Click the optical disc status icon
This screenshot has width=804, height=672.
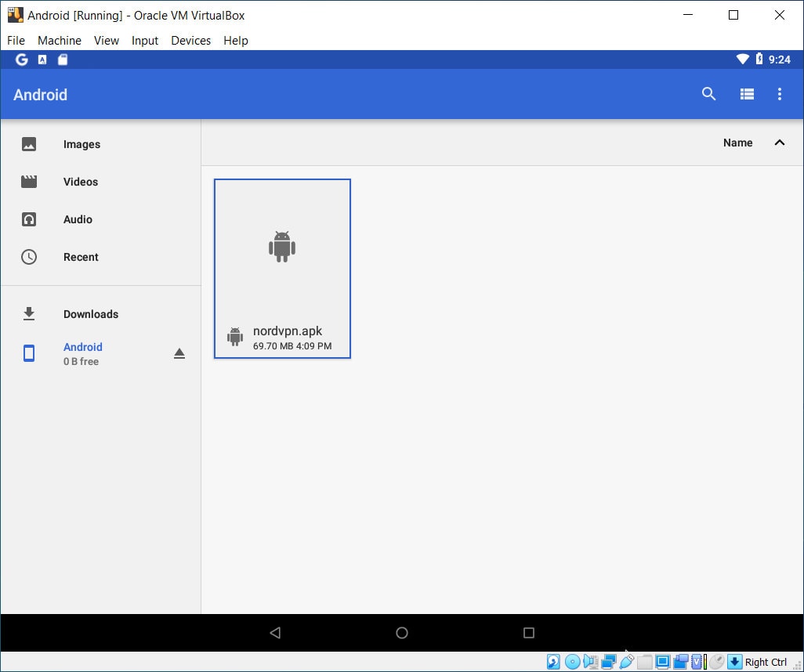(x=572, y=661)
